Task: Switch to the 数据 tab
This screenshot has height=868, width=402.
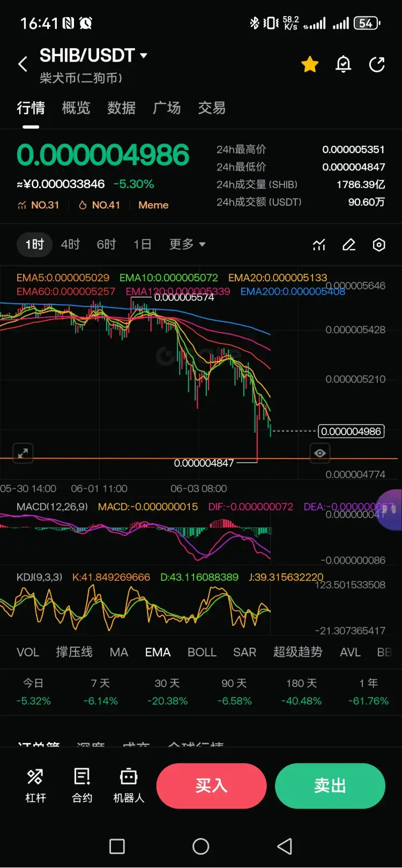Action: pos(121,108)
